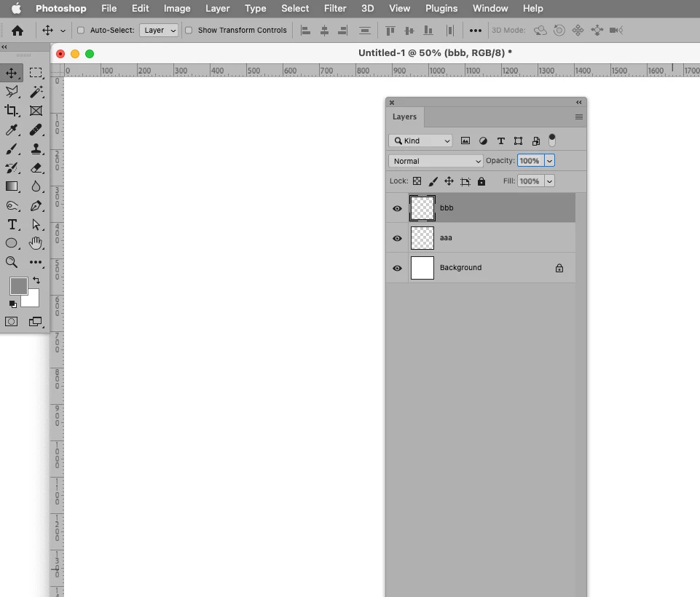Image resolution: width=700 pixels, height=597 pixels.
Task: Open the Normal blend mode dropdown
Action: pos(436,161)
